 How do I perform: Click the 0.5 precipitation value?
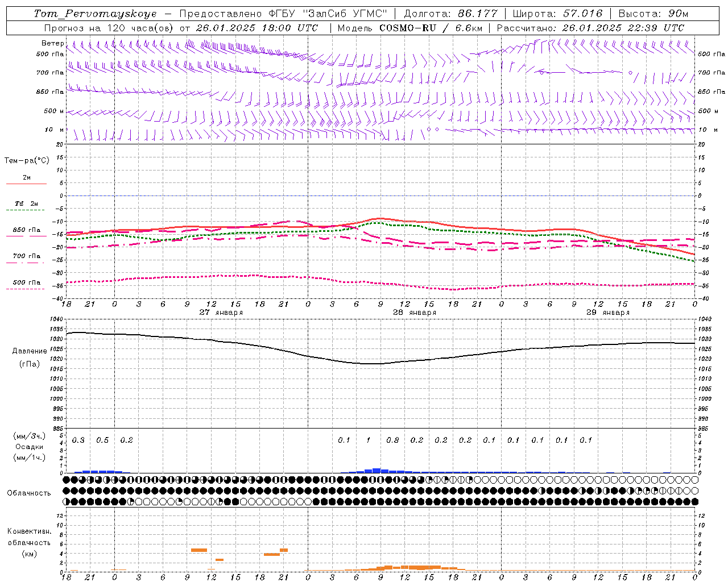(x=102, y=440)
